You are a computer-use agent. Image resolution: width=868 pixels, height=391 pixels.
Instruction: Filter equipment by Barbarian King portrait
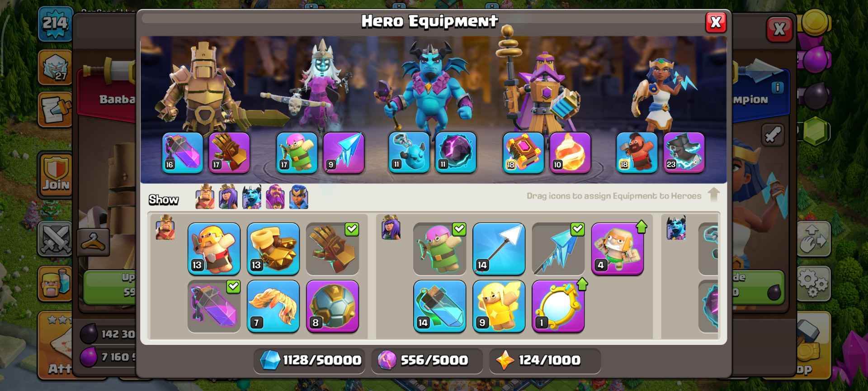tap(205, 197)
